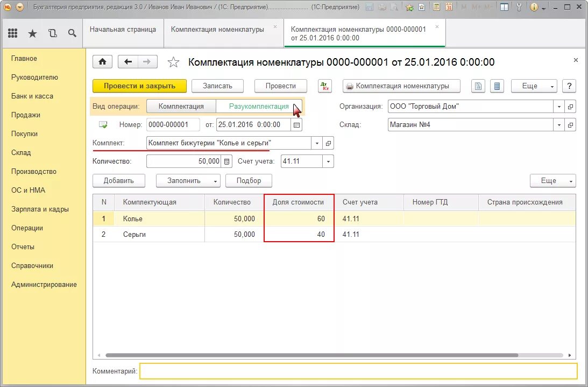The width and height of the screenshot is (588, 387).
Task: Open the Комплект item card with the open button
Action: coord(328,143)
